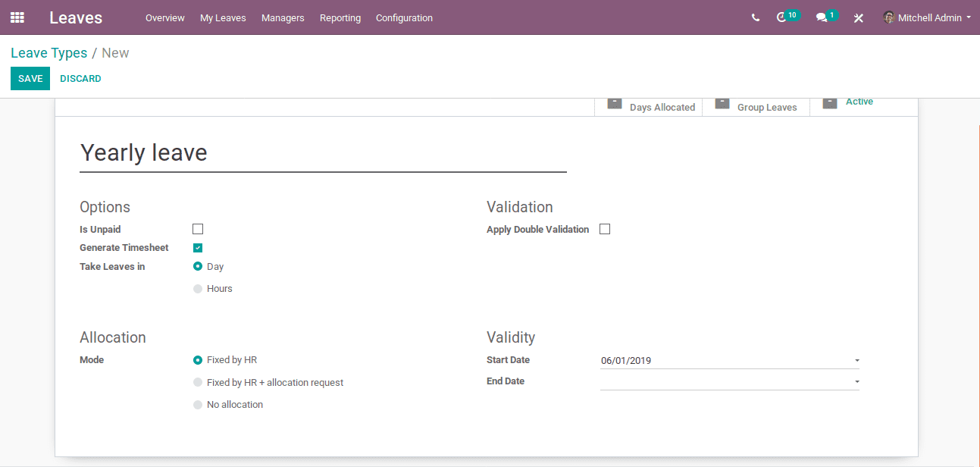
Task: Uncheck the Generate Timesheet checkbox
Action: point(198,248)
